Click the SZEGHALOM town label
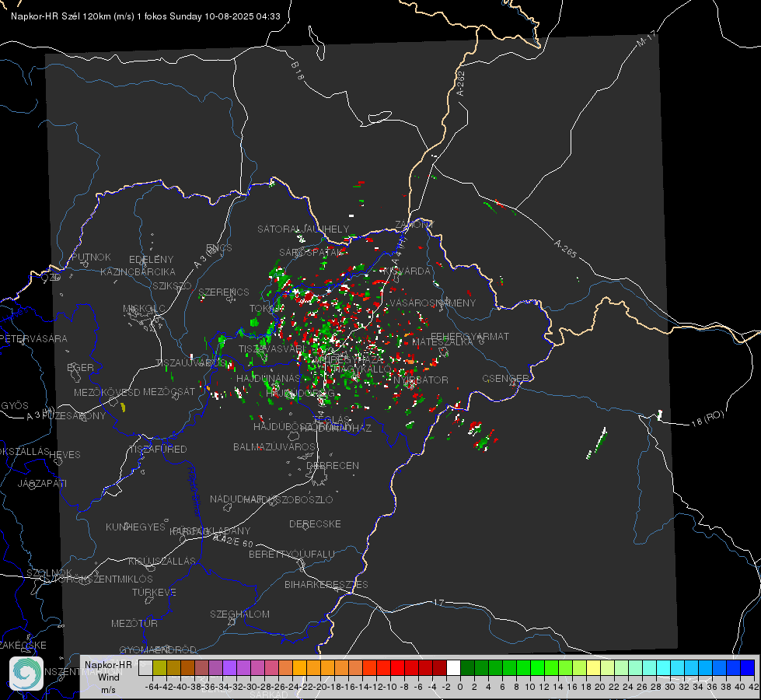Screen dimensions: 761x700 pyautogui.click(x=239, y=614)
